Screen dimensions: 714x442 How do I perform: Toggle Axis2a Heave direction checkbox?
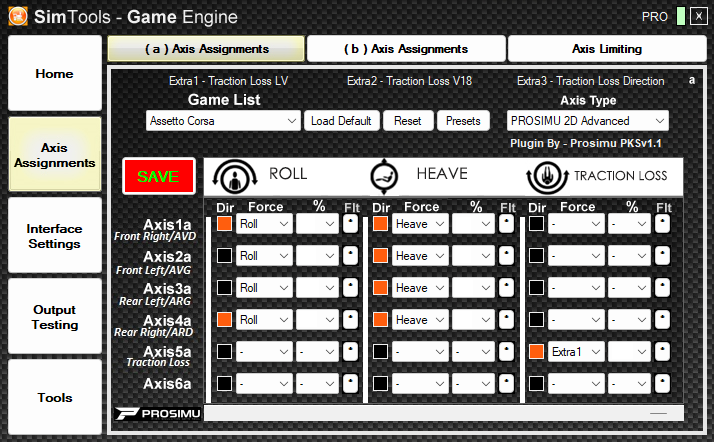(x=380, y=256)
